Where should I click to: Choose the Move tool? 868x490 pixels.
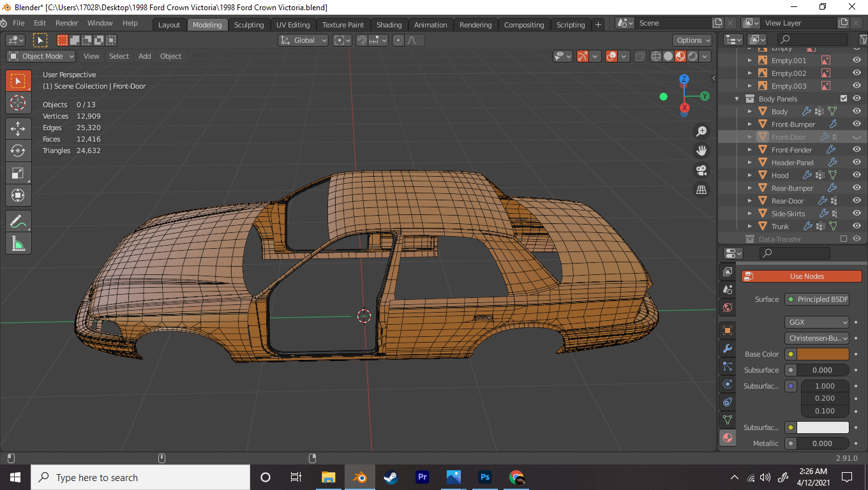click(18, 128)
